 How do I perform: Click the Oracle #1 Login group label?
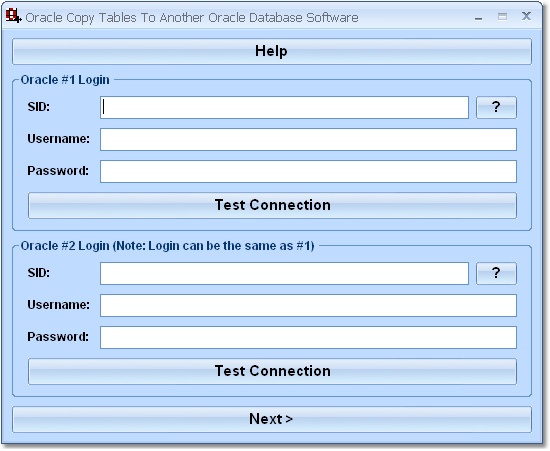[x=65, y=80]
